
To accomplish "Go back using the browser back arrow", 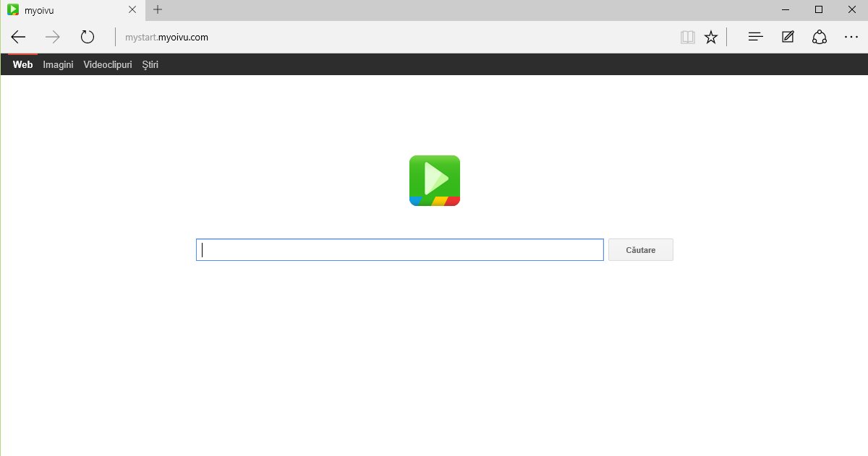I will (18, 37).
